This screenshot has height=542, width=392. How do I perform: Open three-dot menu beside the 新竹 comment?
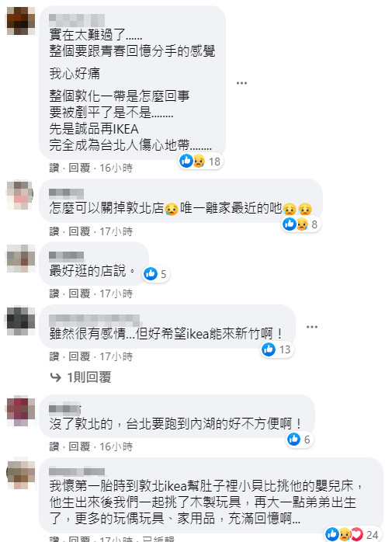[312, 327]
